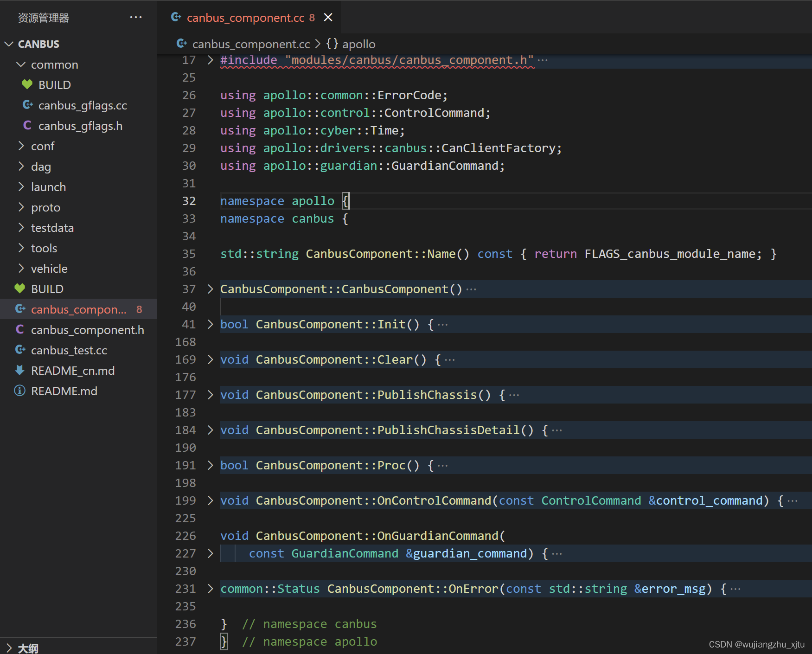Click the C icon beside canbus_component.h
Viewport: 812px width, 654px height.
point(20,330)
